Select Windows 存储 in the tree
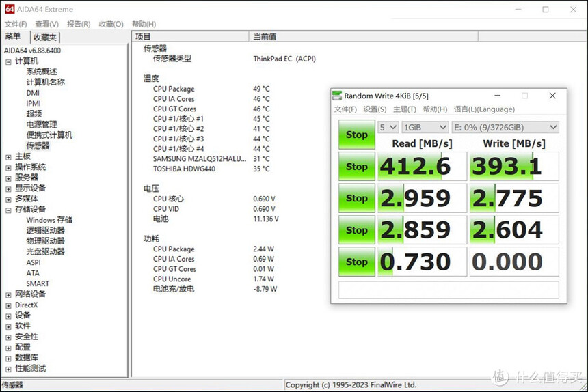588x392 pixels. pos(49,220)
